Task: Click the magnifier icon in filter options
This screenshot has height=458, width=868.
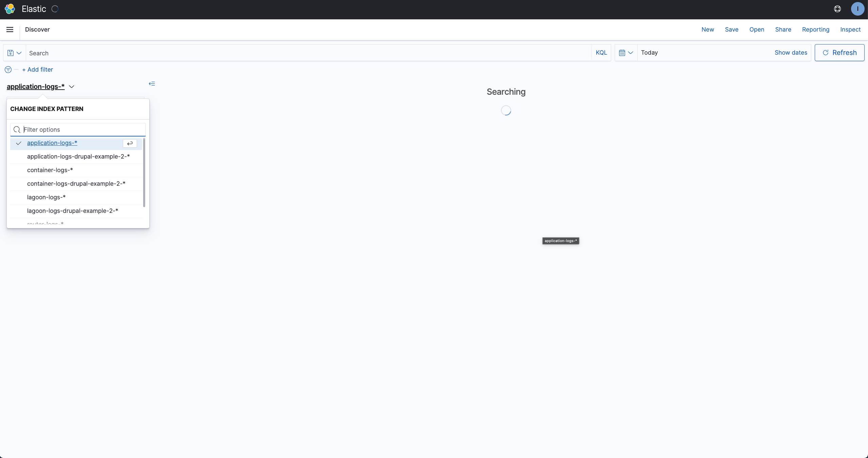Action: (17, 130)
